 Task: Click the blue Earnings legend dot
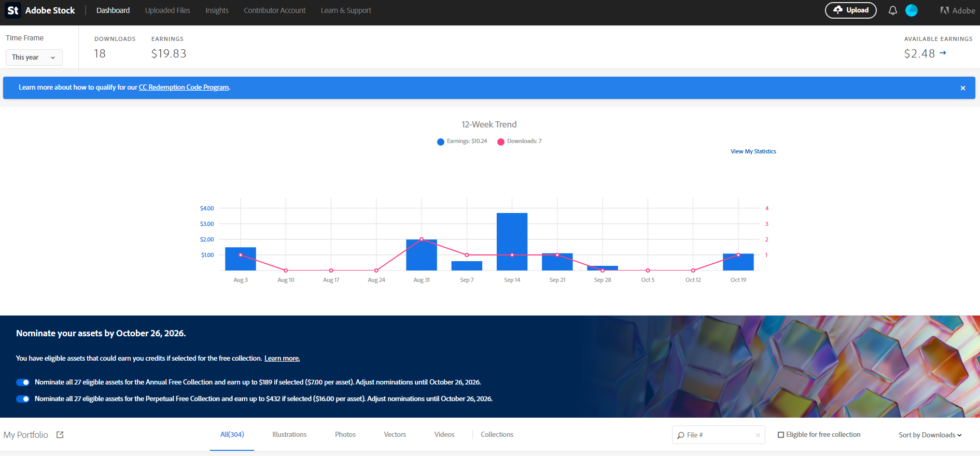[x=441, y=142]
